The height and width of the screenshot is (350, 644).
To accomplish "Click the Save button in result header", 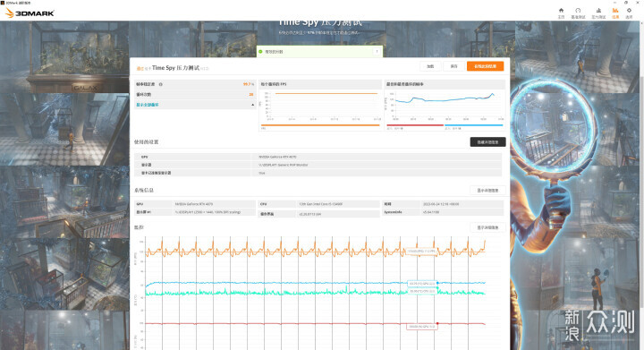I will 453,66.
